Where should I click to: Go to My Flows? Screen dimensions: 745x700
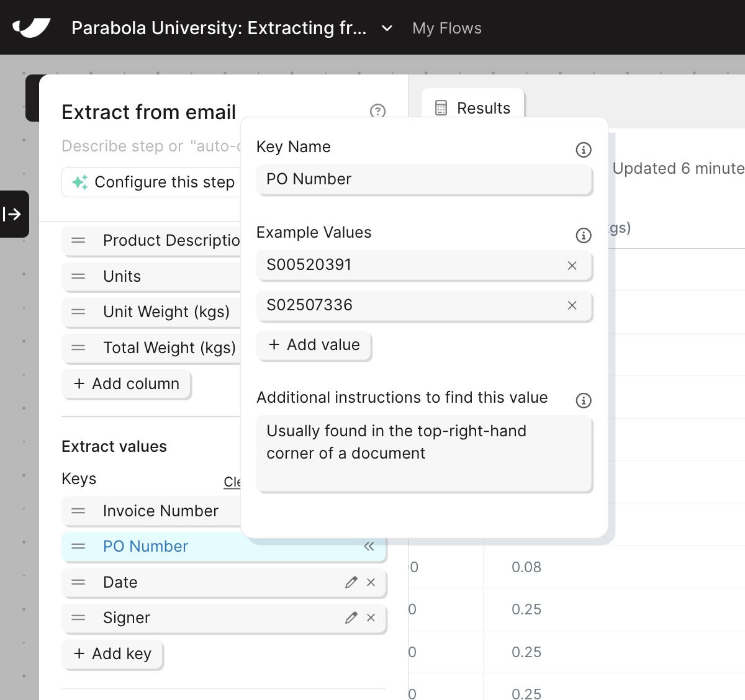(x=447, y=28)
